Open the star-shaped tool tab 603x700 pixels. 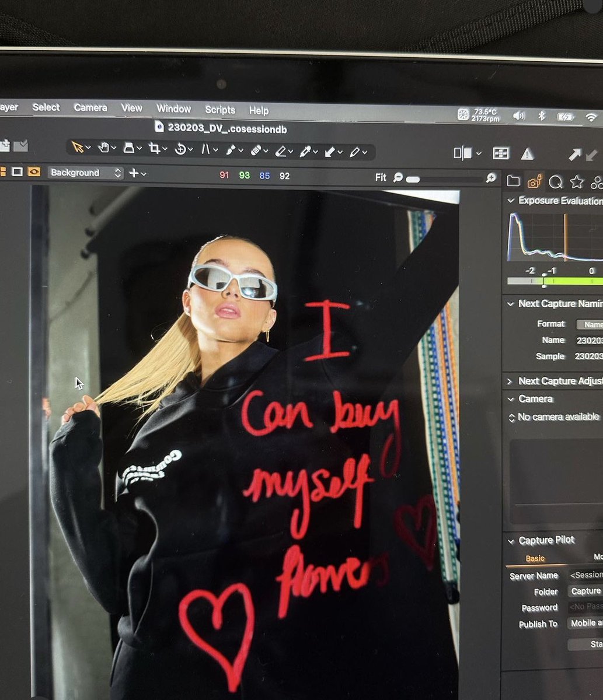tap(577, 182)
